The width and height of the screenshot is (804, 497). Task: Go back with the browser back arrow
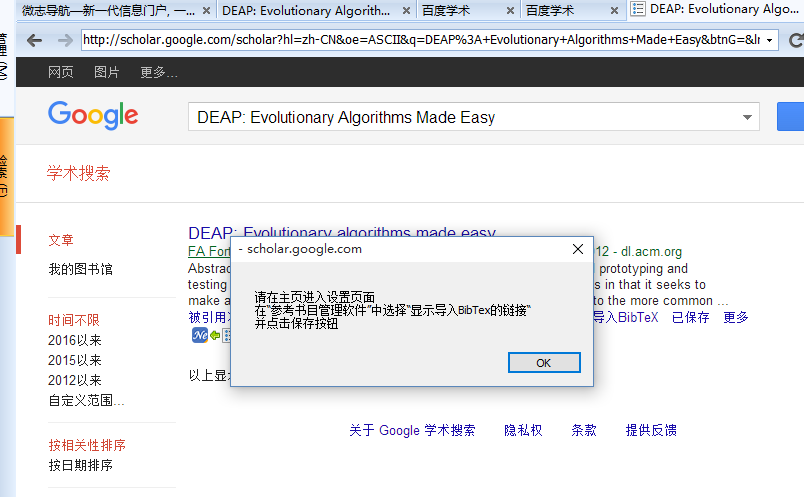(34, 40)
